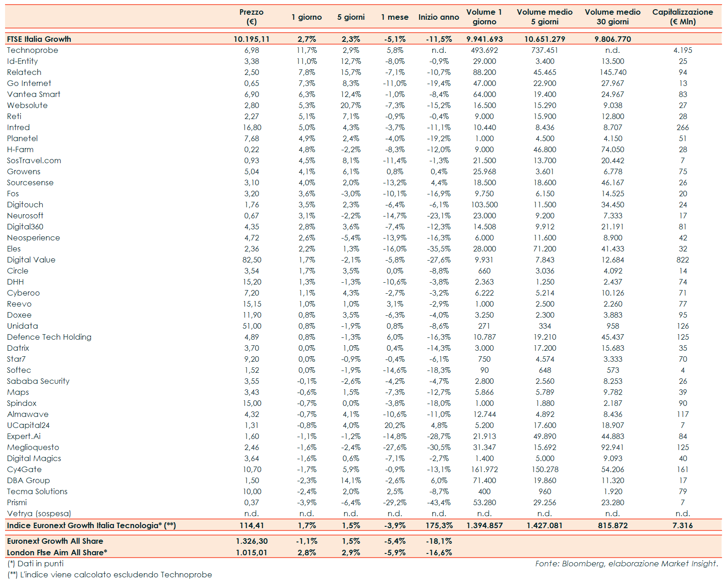728x587 pixels.
Task: Click the 'Go Internet' row name
Action: pyautogui.click(x=29, y=83)
